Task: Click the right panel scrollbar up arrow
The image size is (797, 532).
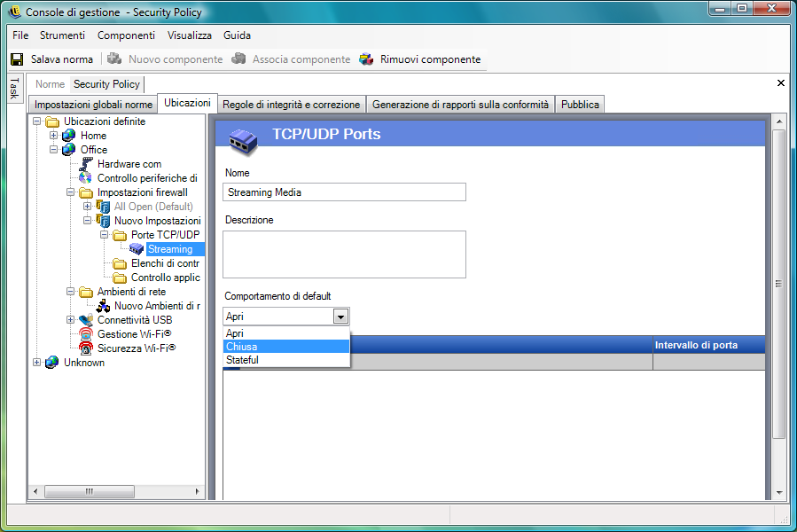Action: click(x=779, y=121)
